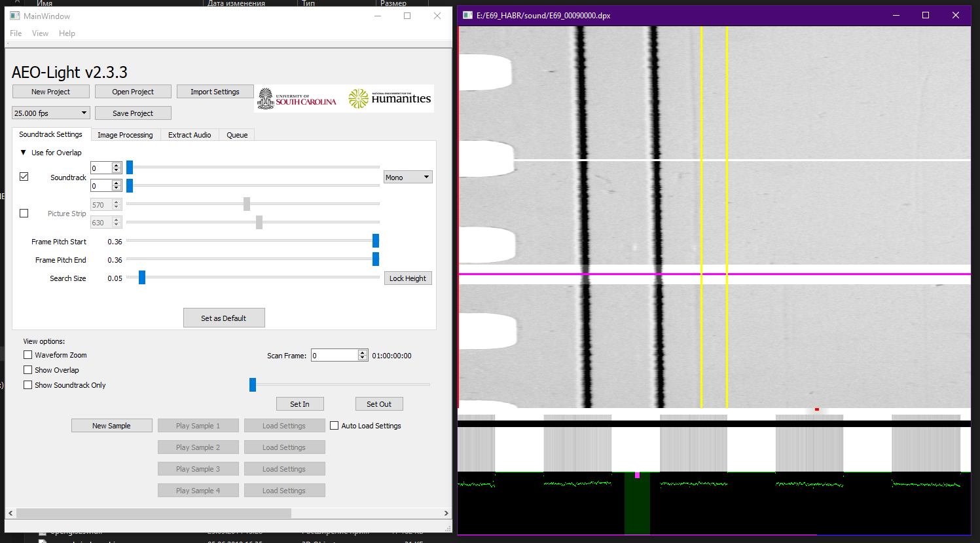This screenshot has width=980, height=543.
Task: Create a New Sample
Action: click(x=111, y=426)
